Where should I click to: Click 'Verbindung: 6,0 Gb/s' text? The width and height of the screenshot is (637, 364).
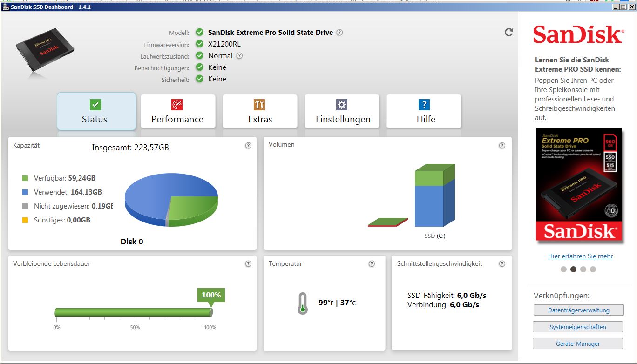point(443,305)
